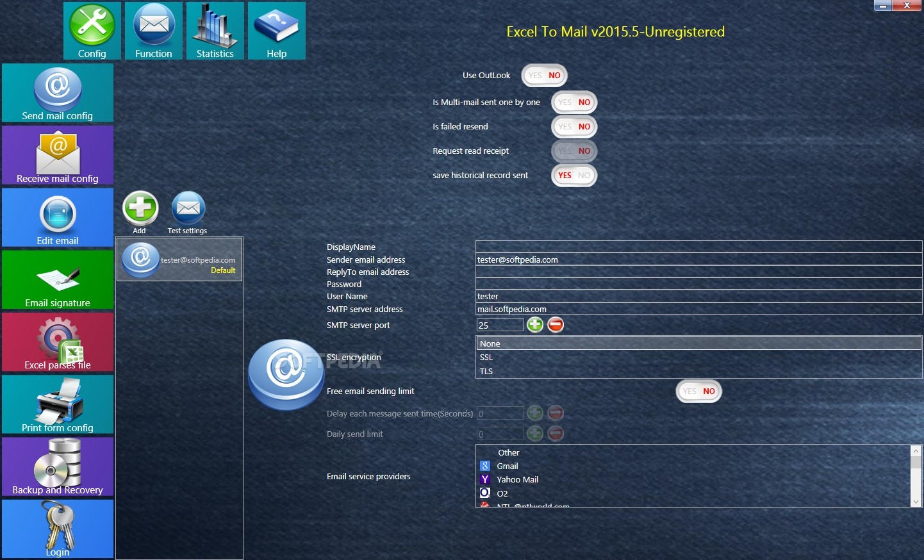Choose Yahoo Mail service provider

point(693,479)
